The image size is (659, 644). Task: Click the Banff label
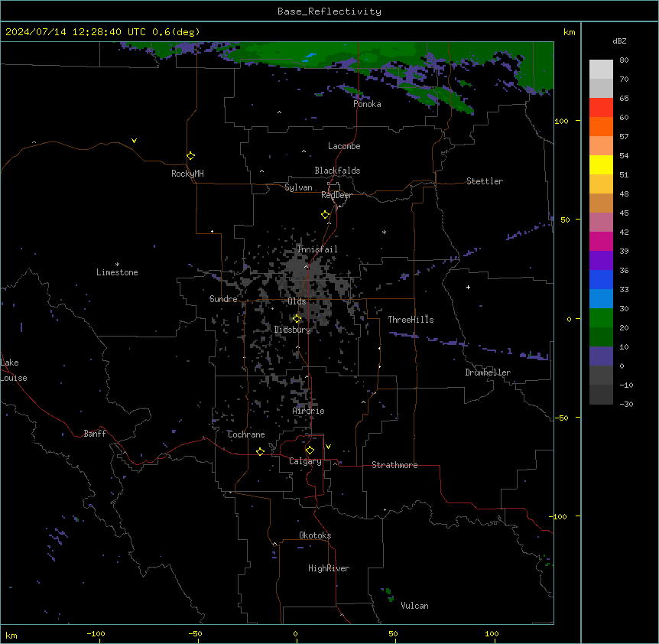(95, 434)
